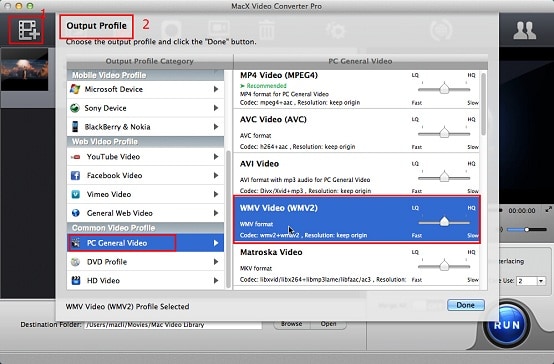Screen dimensions: 554x364
Task: Expand Facebook Video submenu arrow
Action: point(216,175)
